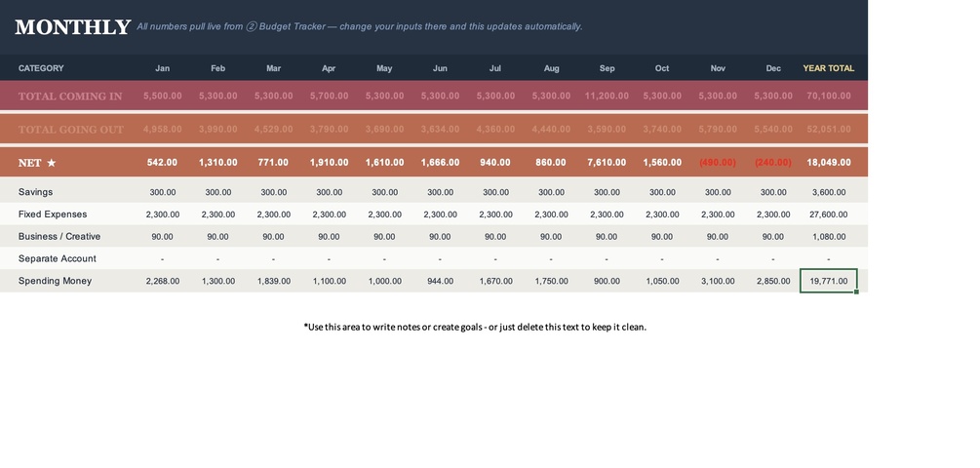The image size is (980, 468).
Task: Click the fill handle of the selected cell
Action: [856, 292]
